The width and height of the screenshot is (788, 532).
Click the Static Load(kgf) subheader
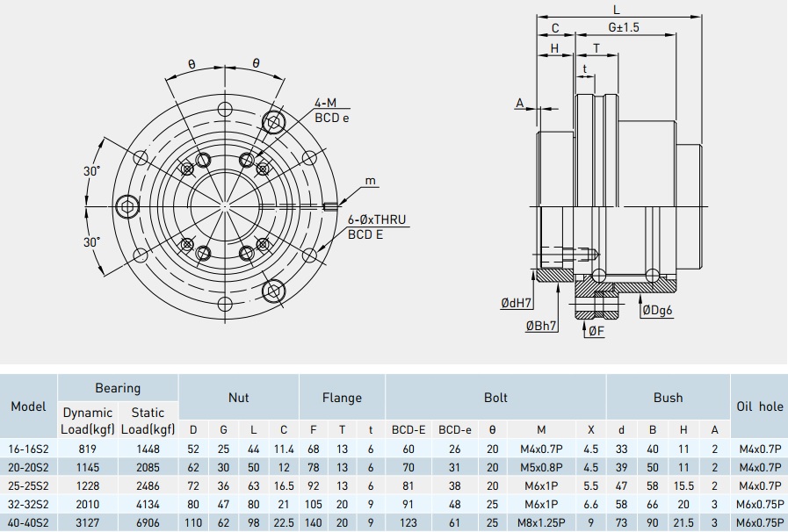(148, 421)
